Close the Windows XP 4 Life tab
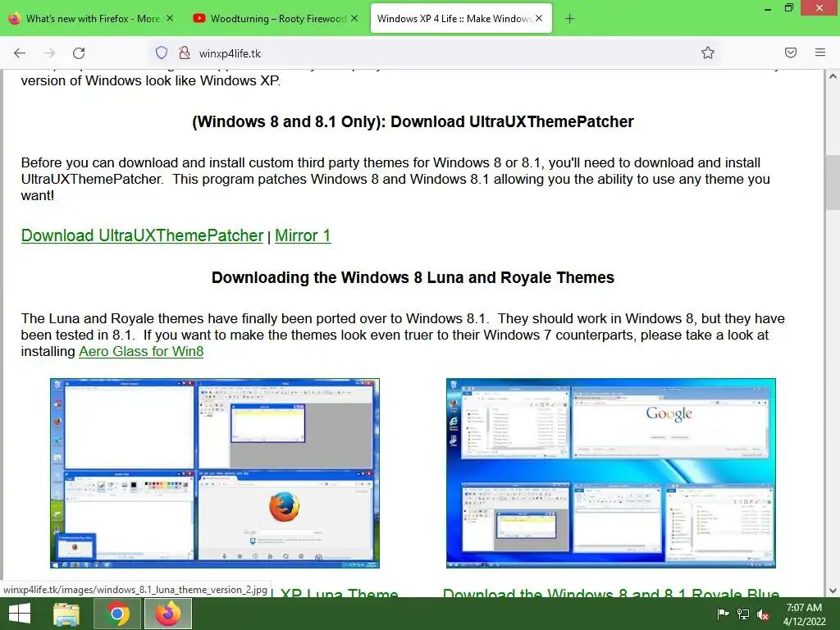 (539, 18)
